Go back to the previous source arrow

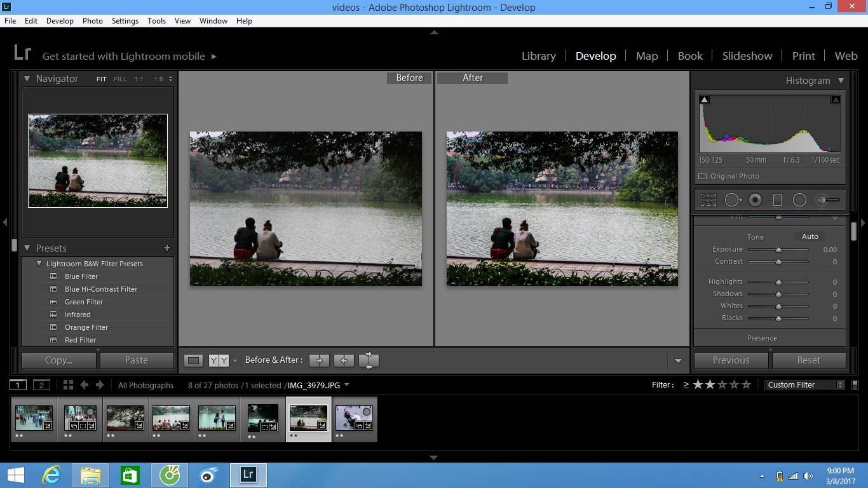(x=85, y=384)
